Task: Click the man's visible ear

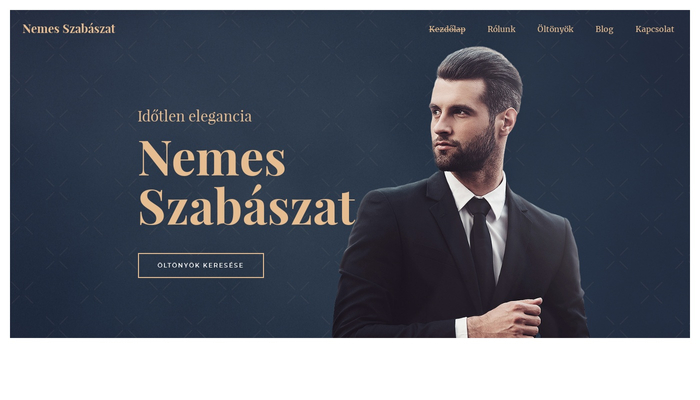Action: pyautogui.click(x=507, y=121)
